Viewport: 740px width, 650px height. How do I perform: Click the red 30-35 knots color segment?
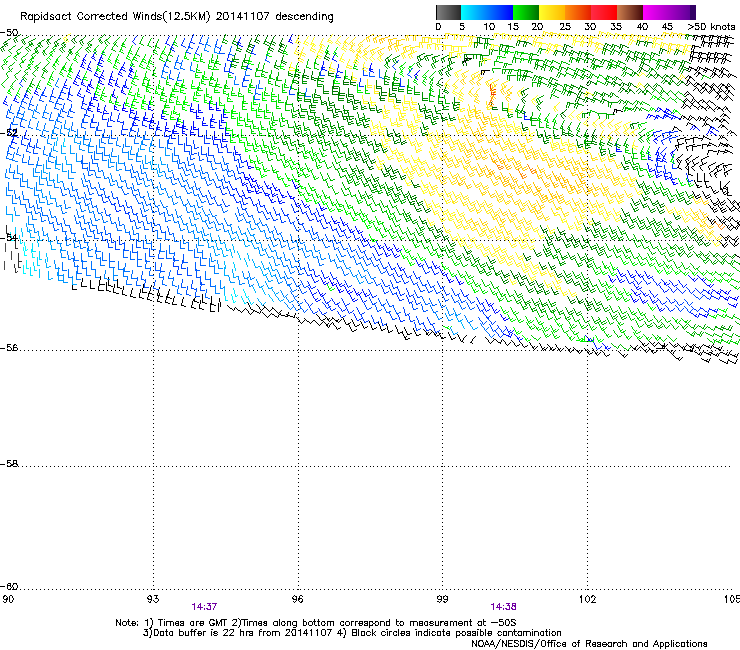click(x=604, y=12)
